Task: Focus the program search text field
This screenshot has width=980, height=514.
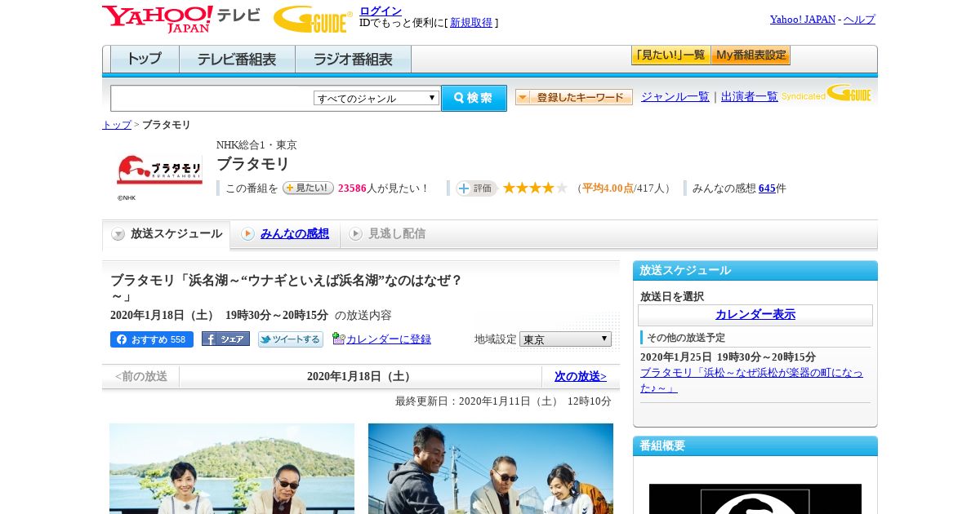Action: (x=212, y=98)
